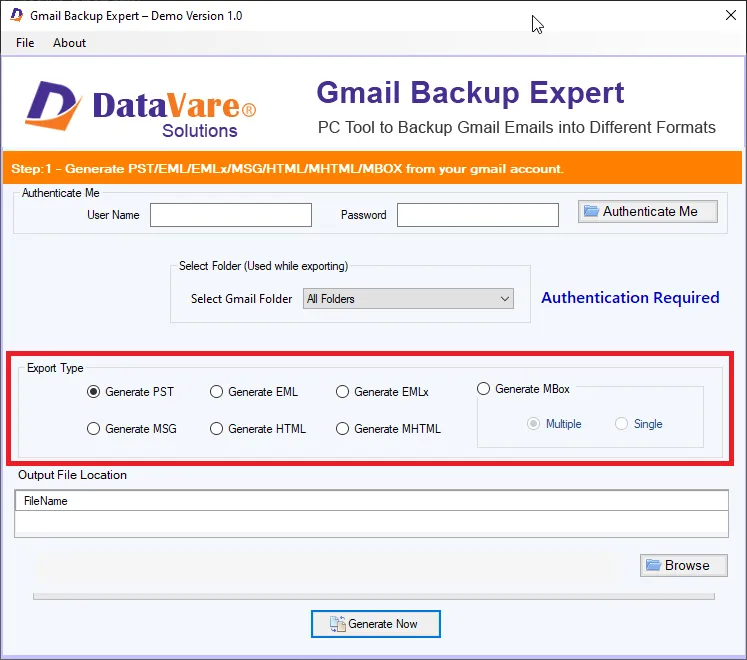This screenshot has width=747, height=660.
Task: Open the About menu
Action: click(70, 43)
